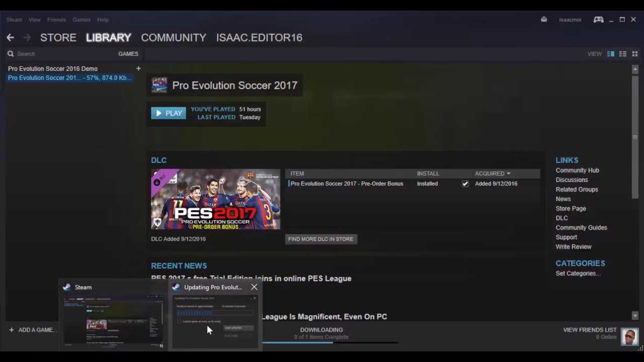Open the View menu

point(35,20)
